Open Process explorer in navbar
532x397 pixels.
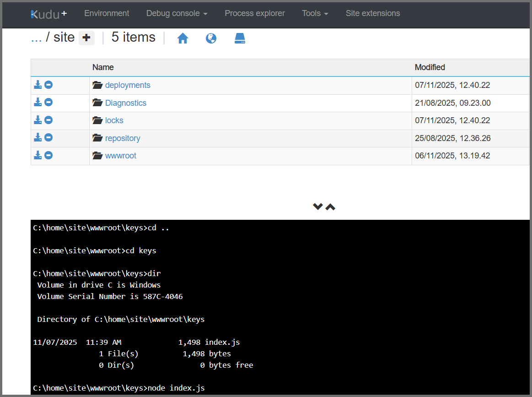(x=254, y=13)
